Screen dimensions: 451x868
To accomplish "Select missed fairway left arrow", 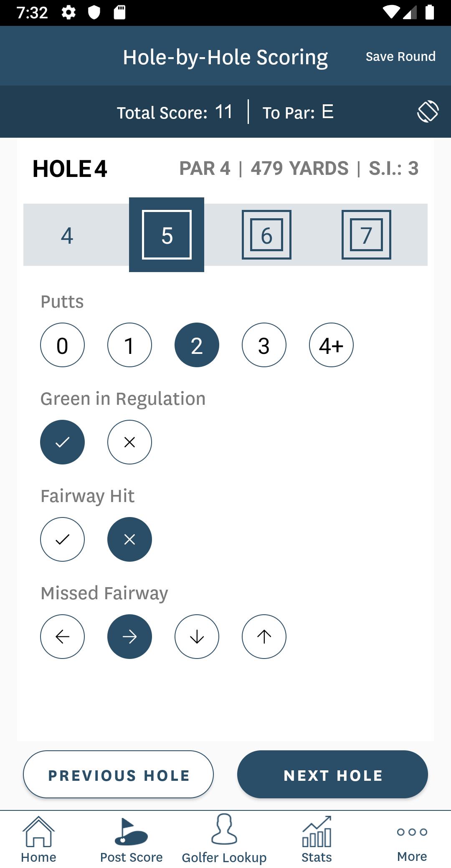I will tap(62, 636).
